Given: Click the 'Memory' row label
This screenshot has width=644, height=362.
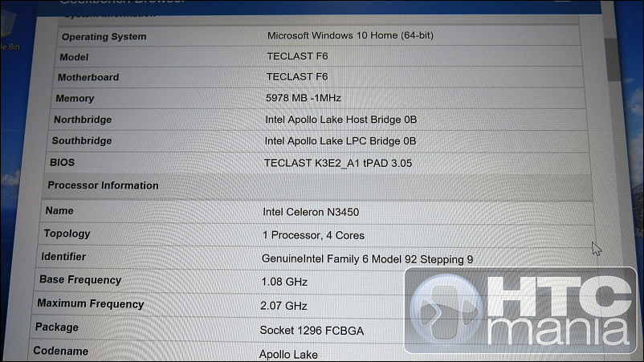Looking at the screenshot, I should (x=75, y=99).
